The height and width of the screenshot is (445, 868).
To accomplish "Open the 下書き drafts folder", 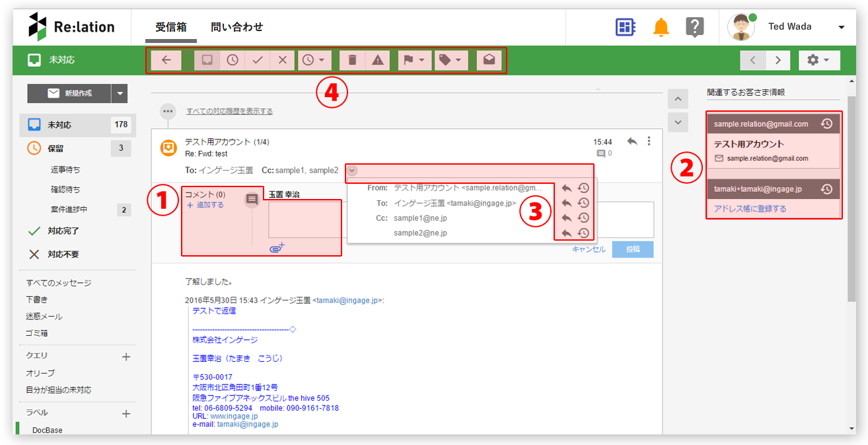I will tap(37, 300).
